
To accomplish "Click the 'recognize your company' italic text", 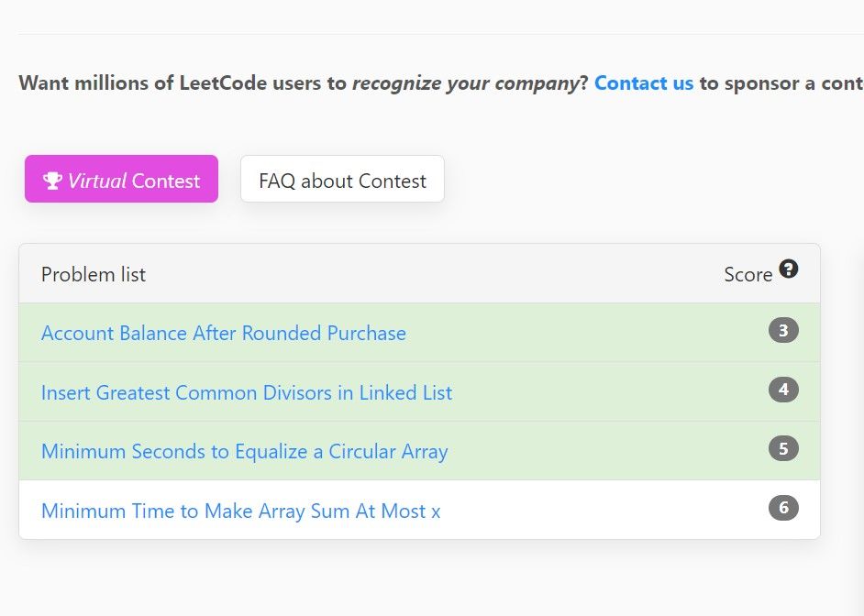I will point(466,83).
